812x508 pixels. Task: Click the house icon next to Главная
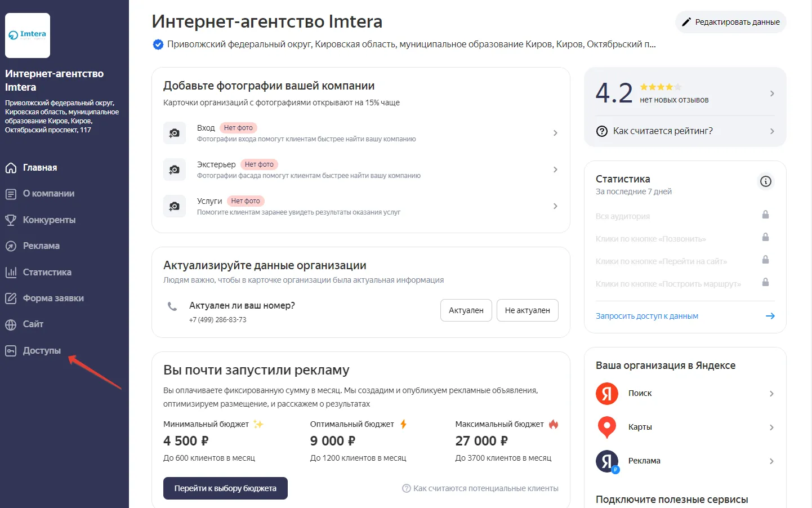tap(11, 168)
